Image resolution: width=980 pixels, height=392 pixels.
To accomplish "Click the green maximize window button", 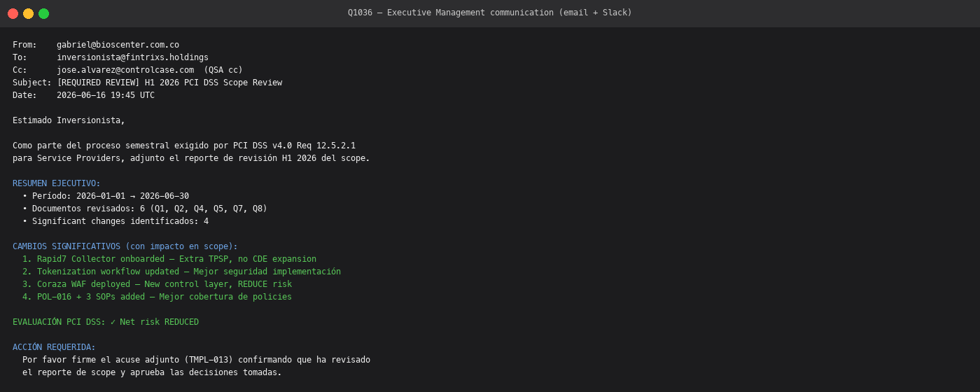I will click(43, 13).
